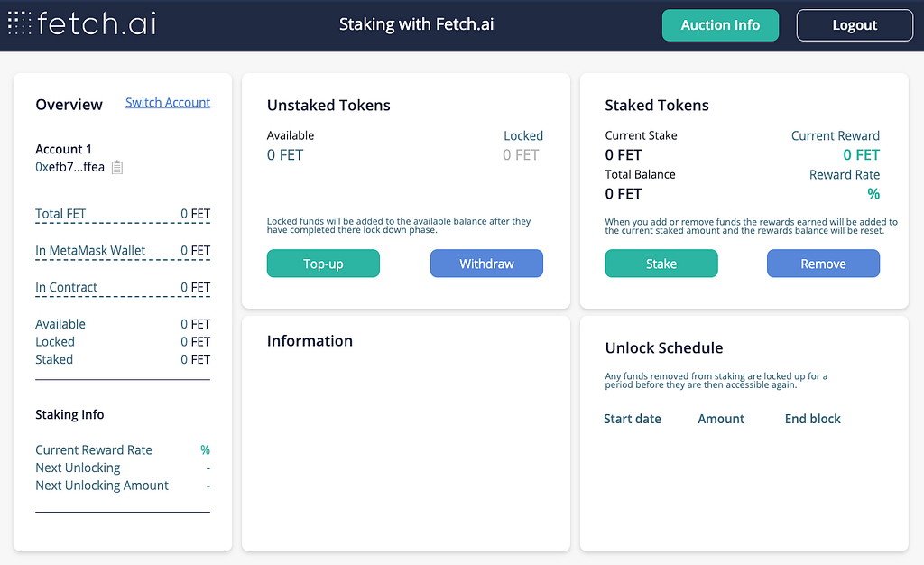
Task: Click the Amount column header
Action: [x=721, y=419]
